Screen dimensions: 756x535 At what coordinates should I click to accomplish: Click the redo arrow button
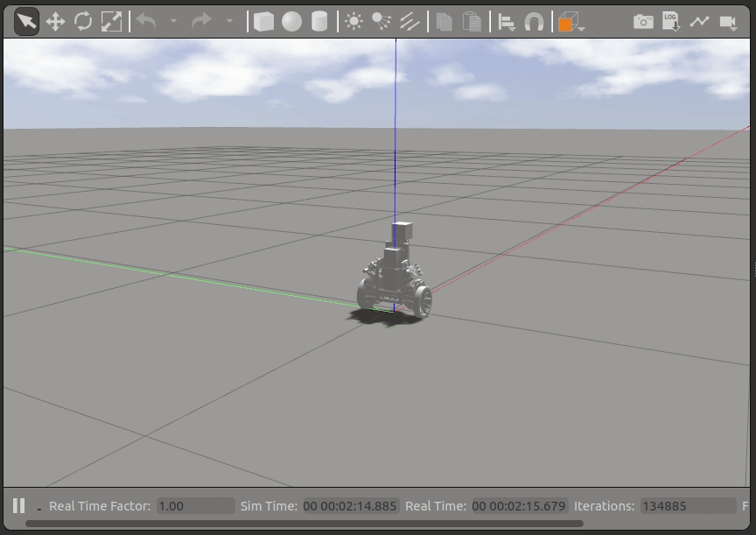[x=201, y=21]
